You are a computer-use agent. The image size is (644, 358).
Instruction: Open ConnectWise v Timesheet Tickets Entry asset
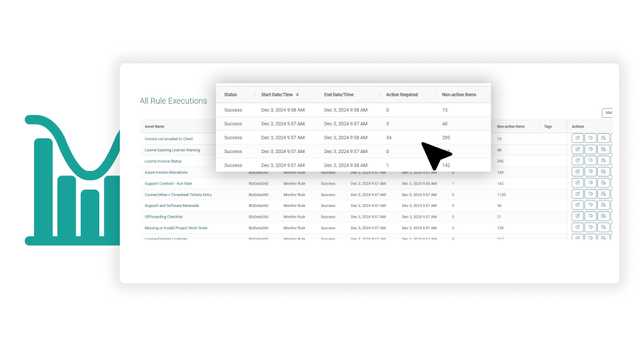(x=178, y=195)
